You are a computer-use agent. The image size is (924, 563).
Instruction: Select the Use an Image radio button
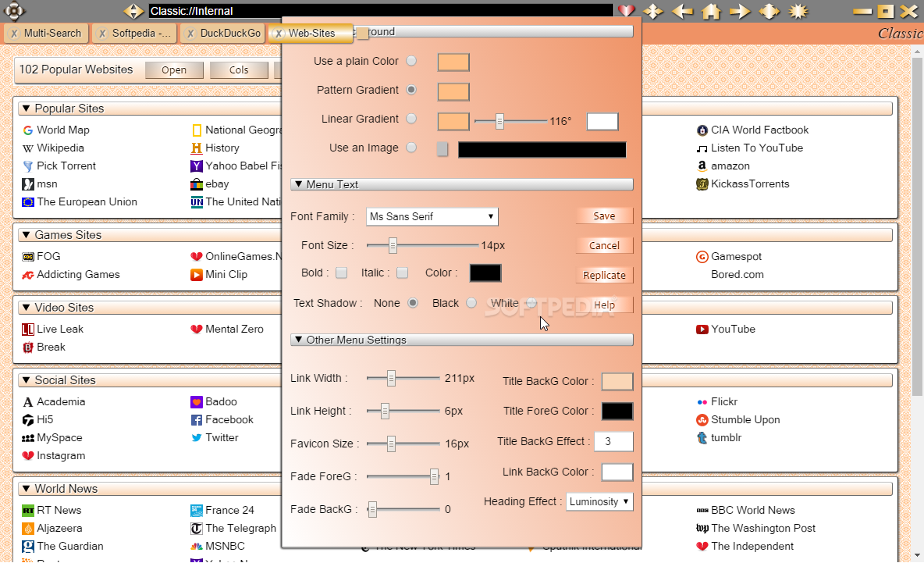coord(411,148)
